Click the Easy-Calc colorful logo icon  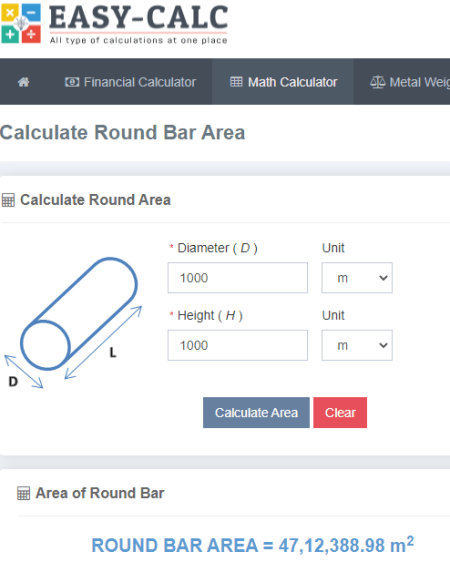(21, 23)
